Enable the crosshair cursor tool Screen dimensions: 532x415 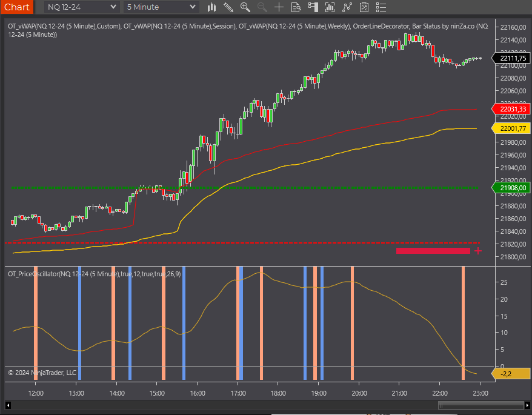pos(278,7)
